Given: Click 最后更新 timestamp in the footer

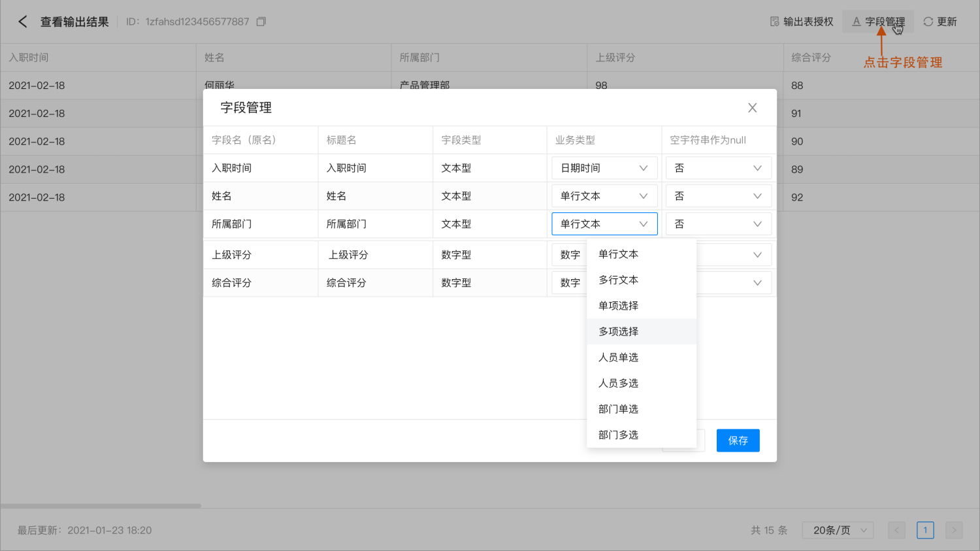Looking at the screenshot, I should coord(84,530).
